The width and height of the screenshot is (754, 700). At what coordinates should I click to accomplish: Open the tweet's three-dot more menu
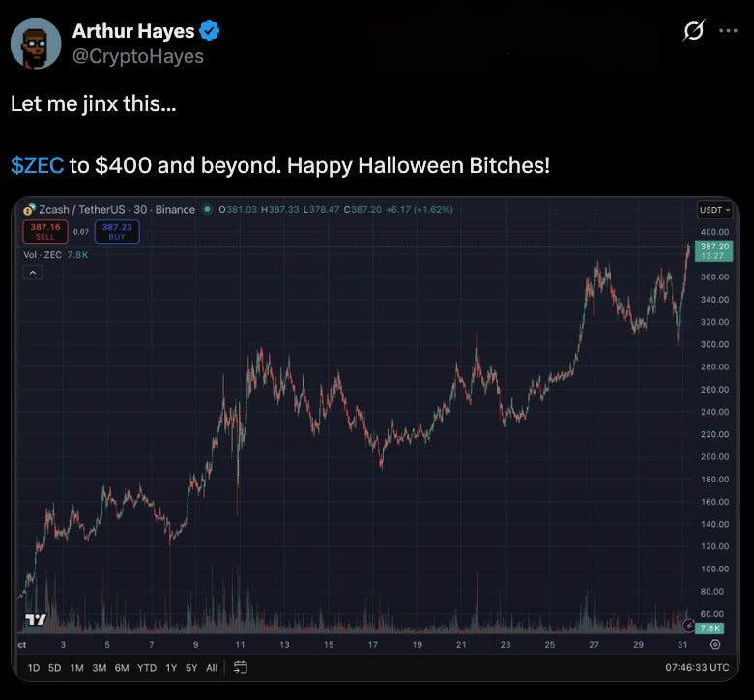tap(727, 31)
